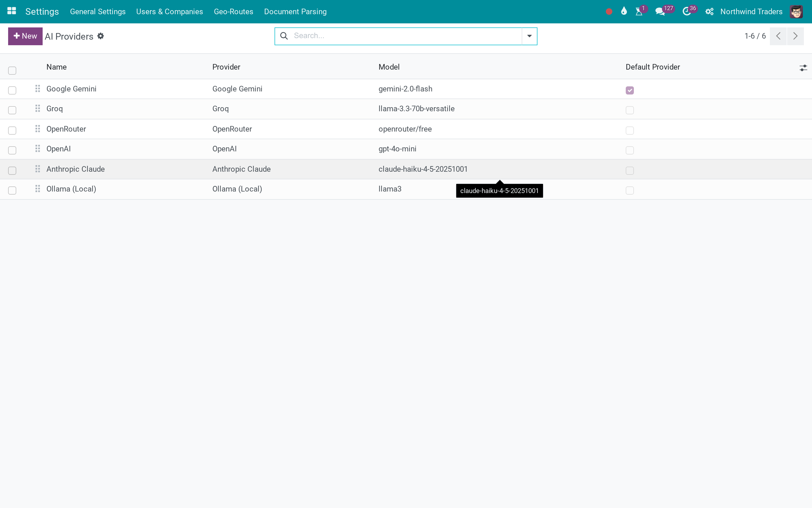Image resolution: width=812 pixels, height=508 pixels.
Task: Select the Ollama (Local) row checkbox
Action: tap(12, 190)
